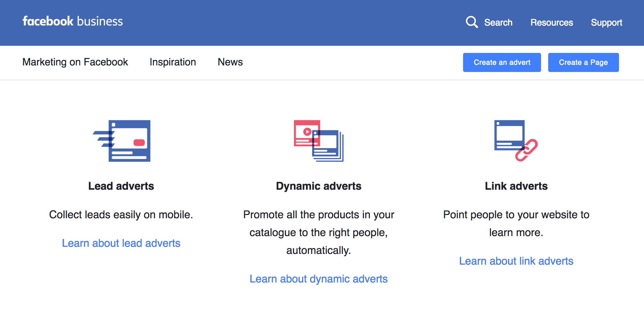Open the Resources menu
The image size is (644, 314).
[551, 23]
